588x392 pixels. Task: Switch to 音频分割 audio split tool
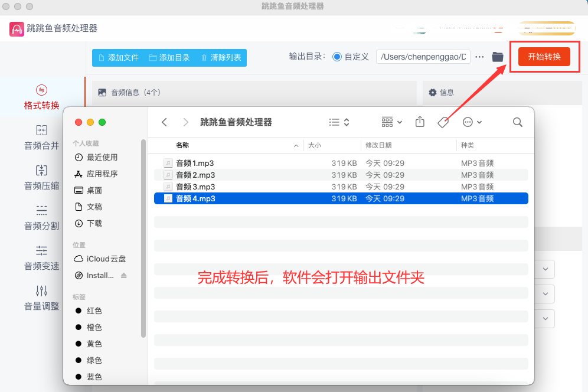pyautogui.click(x=41, y=218)
